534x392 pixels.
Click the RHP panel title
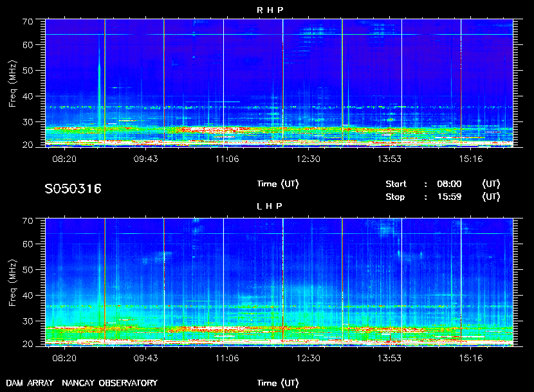(x=270, y=10)
